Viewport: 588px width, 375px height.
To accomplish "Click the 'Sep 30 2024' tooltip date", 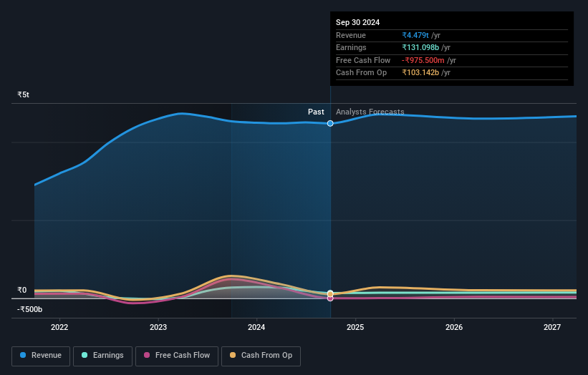I will (357, 22).
